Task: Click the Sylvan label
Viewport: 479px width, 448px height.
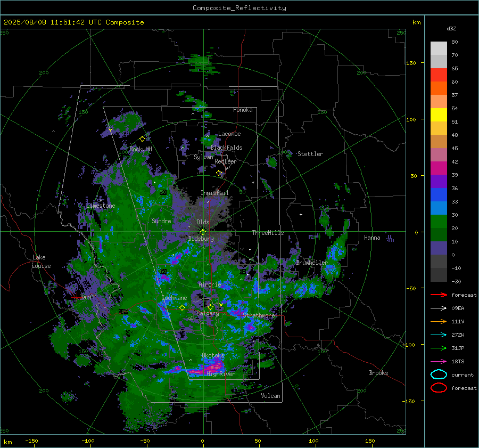Action: pyautogui.click(x=203, y=157)
